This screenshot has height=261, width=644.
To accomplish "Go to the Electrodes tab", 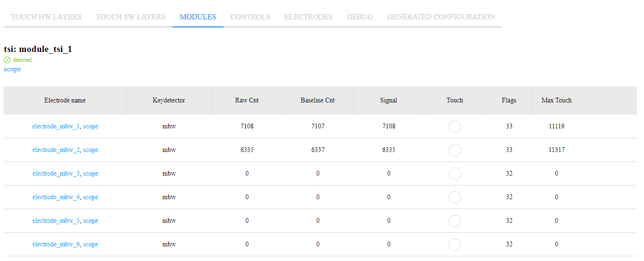I will 308,17.
